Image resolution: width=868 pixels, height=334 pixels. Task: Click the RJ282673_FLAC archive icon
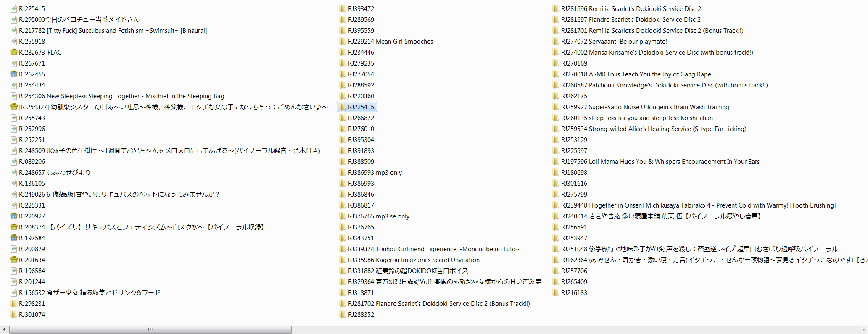(13, 53)
